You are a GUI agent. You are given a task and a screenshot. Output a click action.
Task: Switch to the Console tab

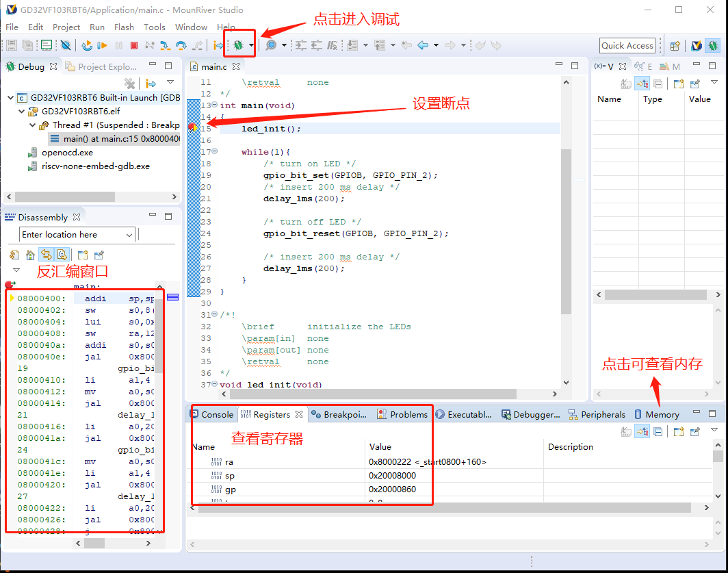click(211, 415)
